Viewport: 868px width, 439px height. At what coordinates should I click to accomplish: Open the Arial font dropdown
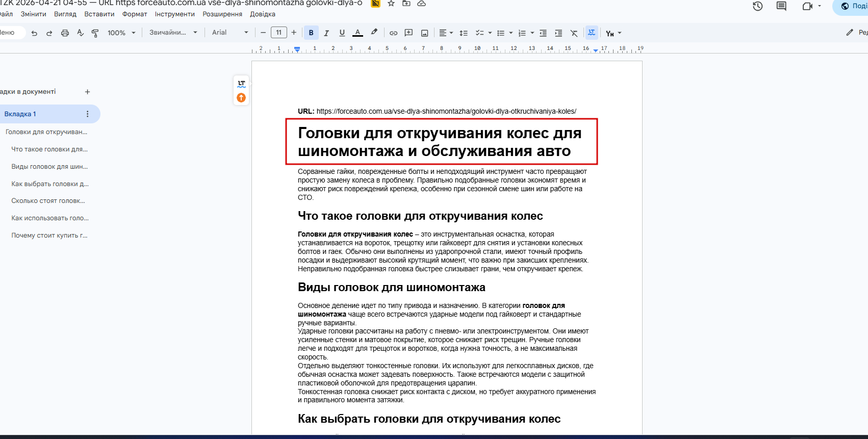[x=230, y=33]
